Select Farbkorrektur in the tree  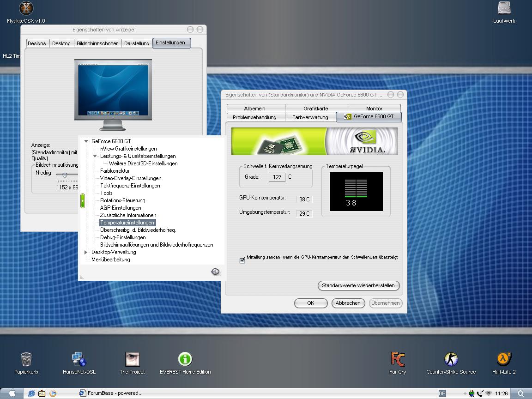click(x=115, y=171)
